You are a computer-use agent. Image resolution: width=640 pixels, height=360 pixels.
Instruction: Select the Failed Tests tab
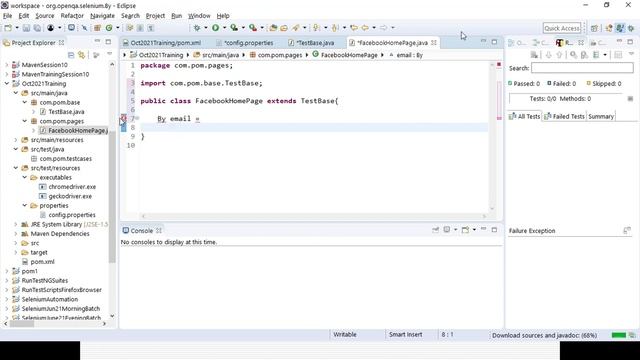pos(564,116)
